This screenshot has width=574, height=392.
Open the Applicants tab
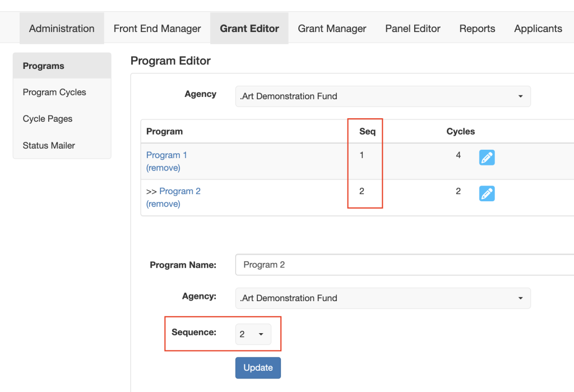(x=538, y=29)
